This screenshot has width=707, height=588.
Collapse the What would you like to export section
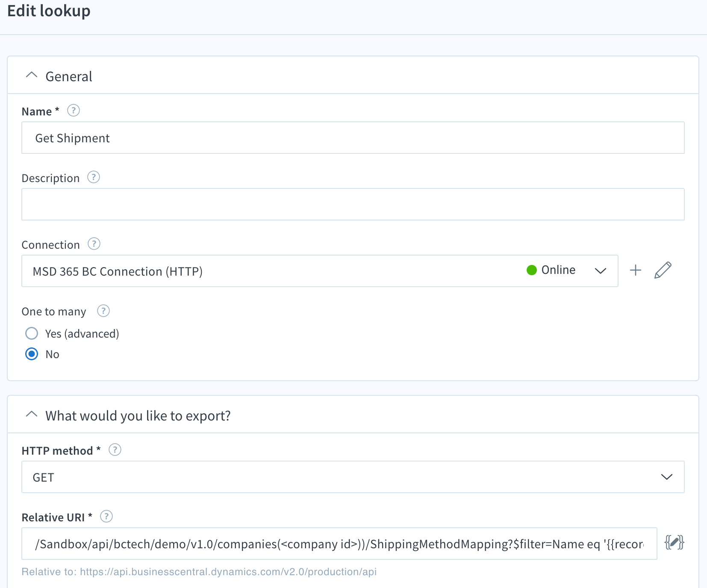tap(31, 414)
